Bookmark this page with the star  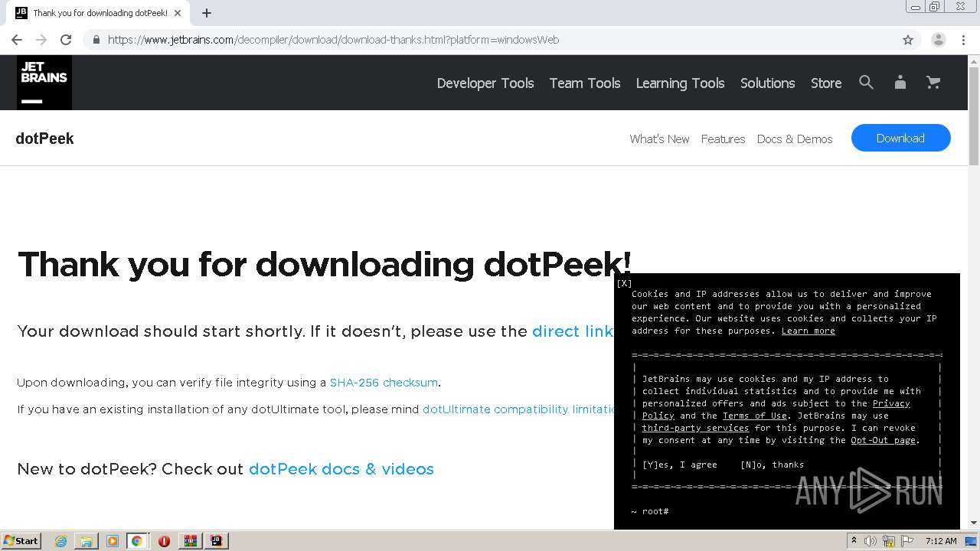pyautogui.click(x=908, y=40)
